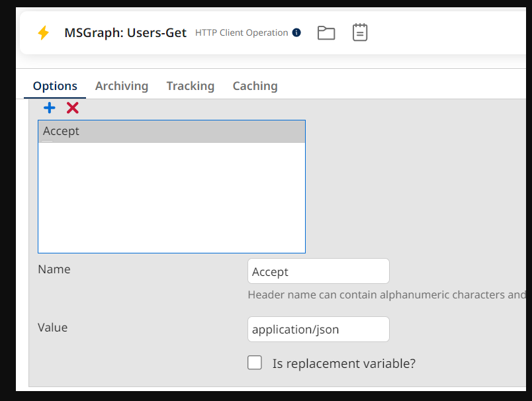The width and height of the screenshot is (532, 401).
Task: Click the Name field label
Action: coord(54,269)
